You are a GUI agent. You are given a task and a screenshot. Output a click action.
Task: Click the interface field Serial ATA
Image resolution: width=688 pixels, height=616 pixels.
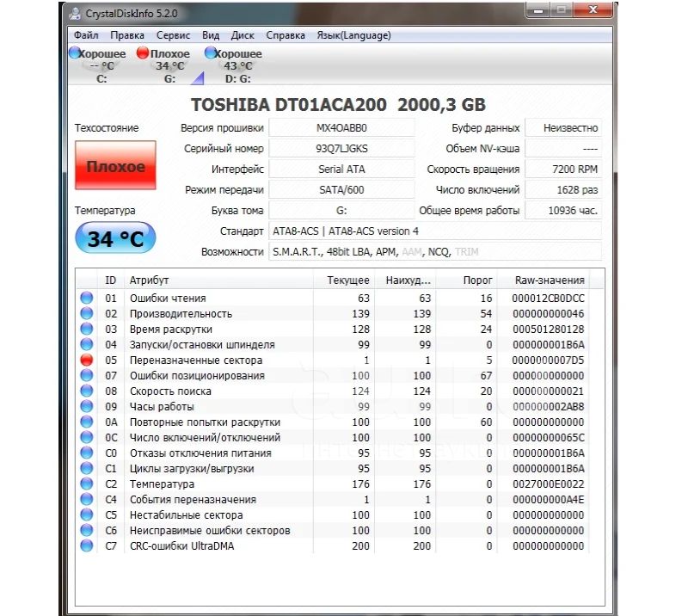[341, 169]
